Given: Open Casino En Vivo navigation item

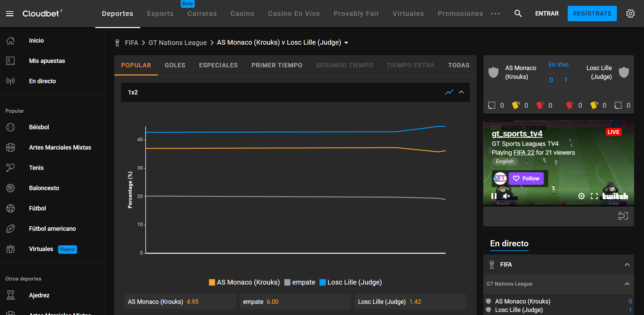Looking at the screenshot, I should [294, 14].
